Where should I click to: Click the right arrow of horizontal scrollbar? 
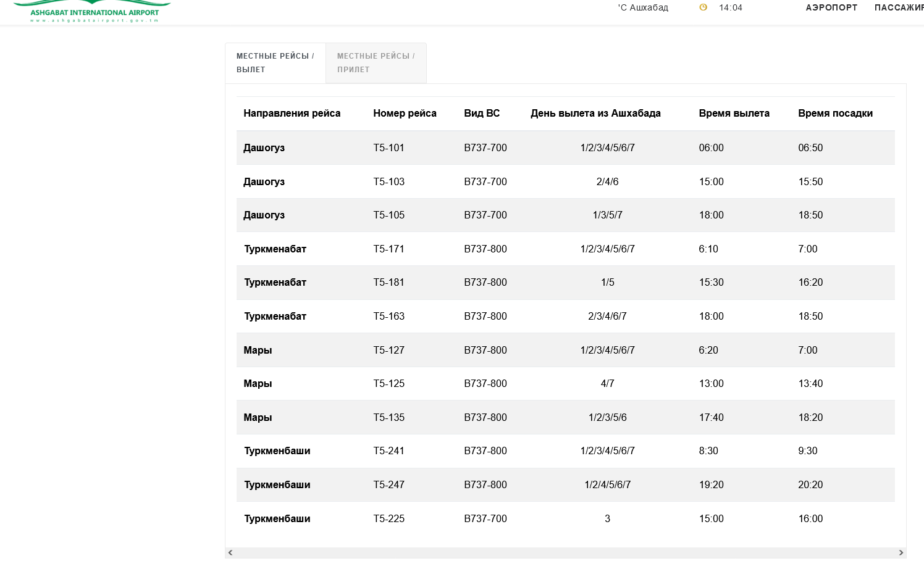[901, 552]
